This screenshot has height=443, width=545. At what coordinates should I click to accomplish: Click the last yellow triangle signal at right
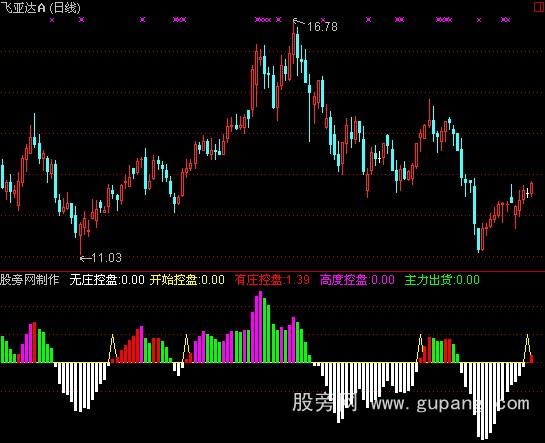(x=527, y=348)
